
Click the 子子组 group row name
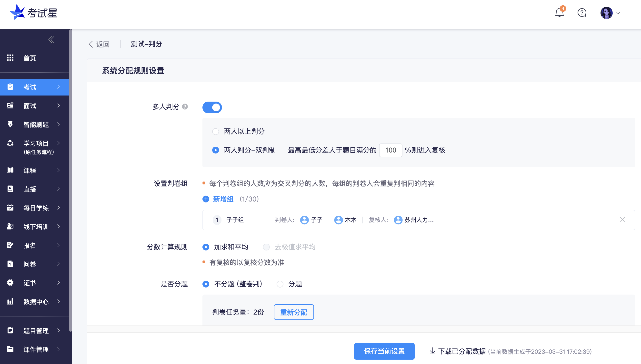point(235,220)
